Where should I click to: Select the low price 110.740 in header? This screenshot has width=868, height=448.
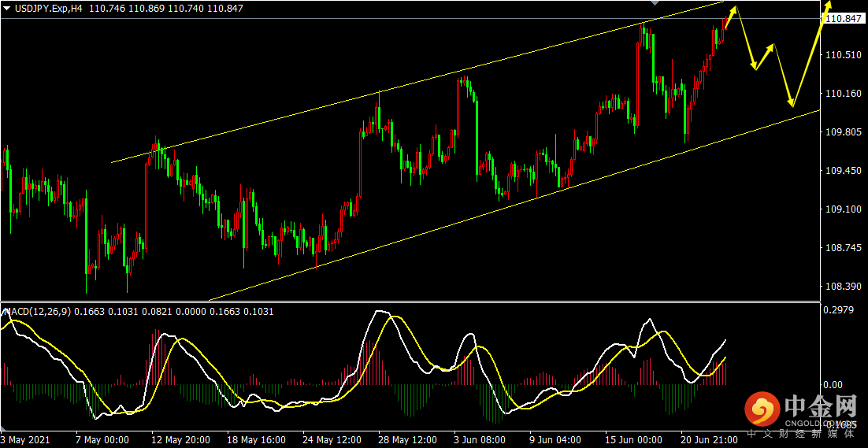coord(185,9)
